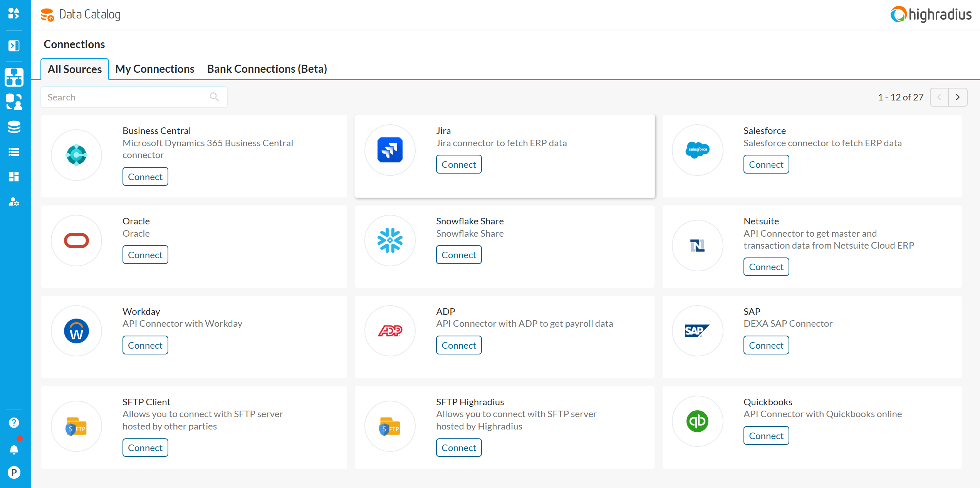Click the Jira logo
Screen dimensions: 980x488
tap(390, 150)
